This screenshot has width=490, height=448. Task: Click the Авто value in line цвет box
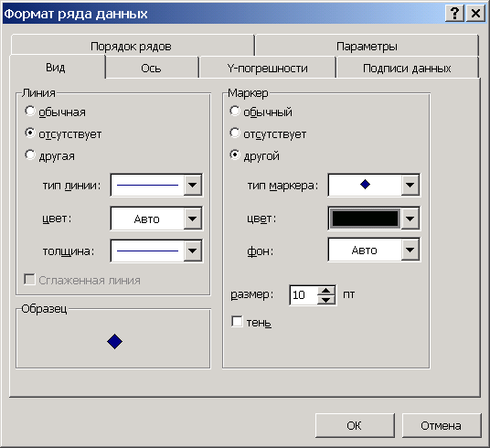[x=147, y=219]
